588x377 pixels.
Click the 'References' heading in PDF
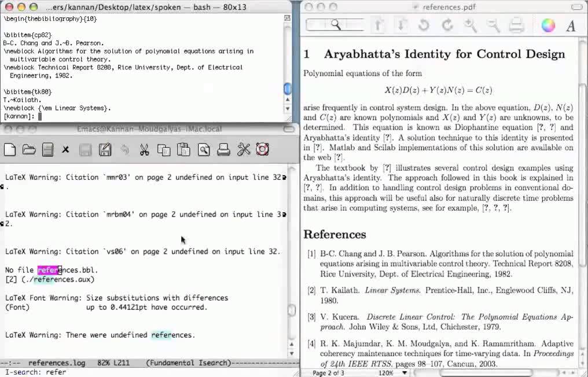335,234
